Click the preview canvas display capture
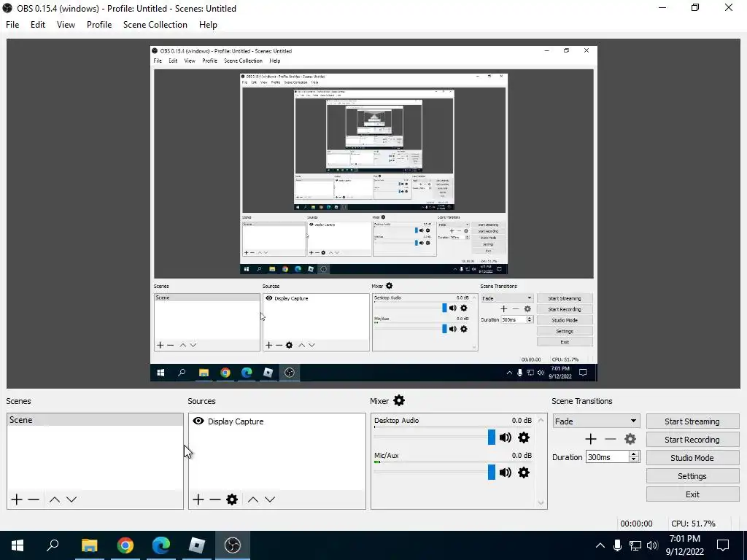The image size is (747, 560). [x=373, y=214]
